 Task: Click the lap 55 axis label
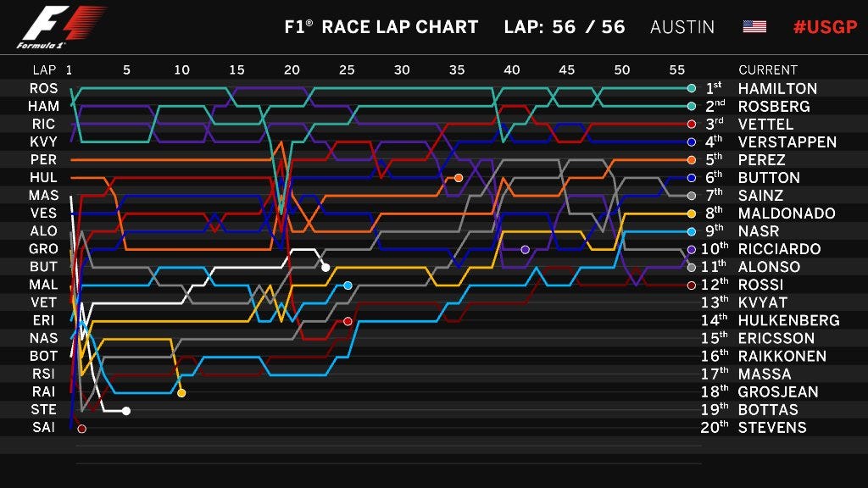coord(676,70)
